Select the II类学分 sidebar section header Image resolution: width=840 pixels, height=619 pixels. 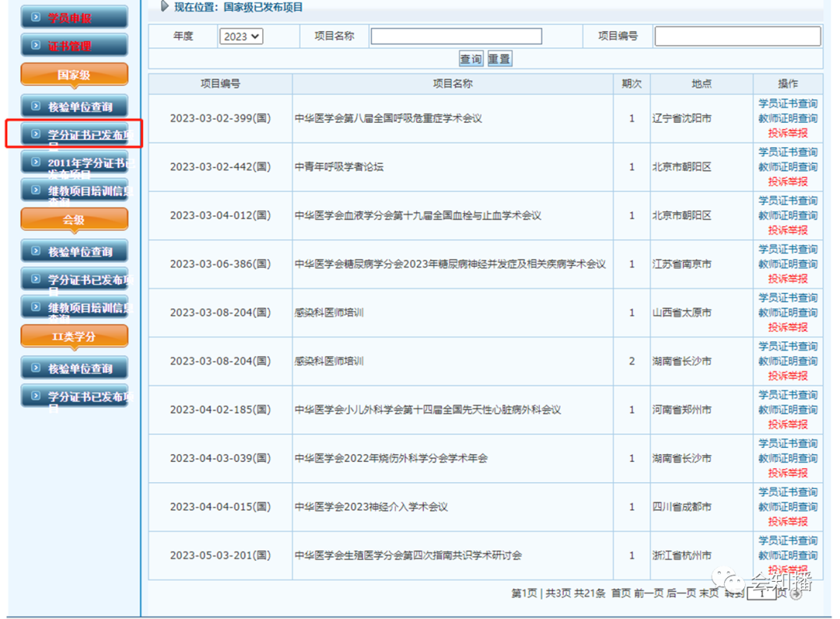tap(74, 337)
